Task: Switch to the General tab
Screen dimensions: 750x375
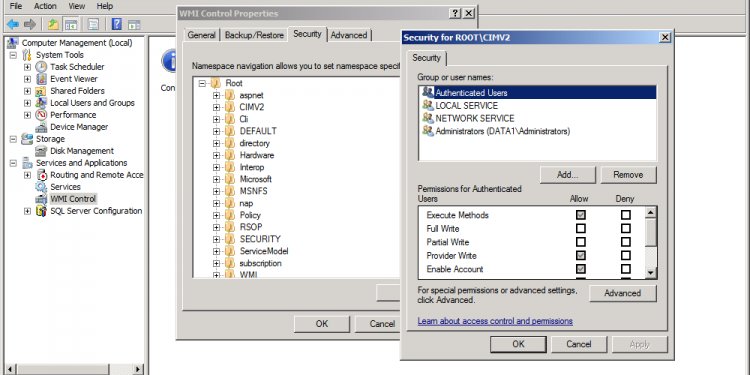Action: point(201,35)
